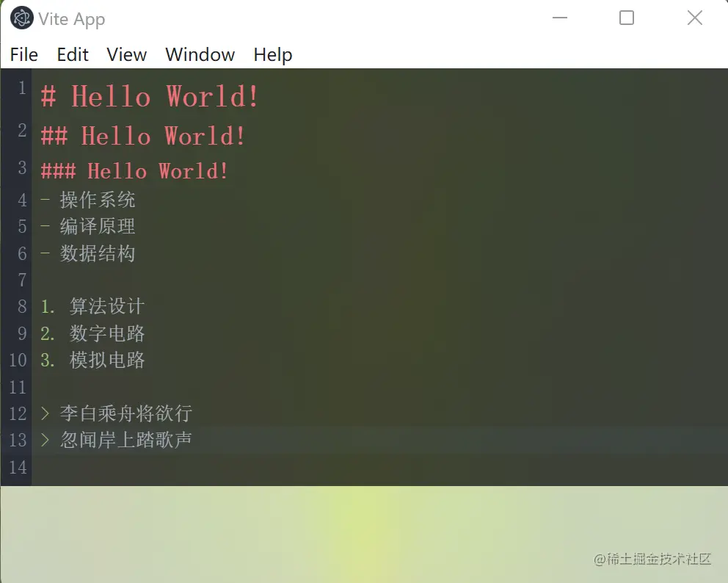Open the View menu
Viewport: 728px width, 583px height.
[127, 55]
